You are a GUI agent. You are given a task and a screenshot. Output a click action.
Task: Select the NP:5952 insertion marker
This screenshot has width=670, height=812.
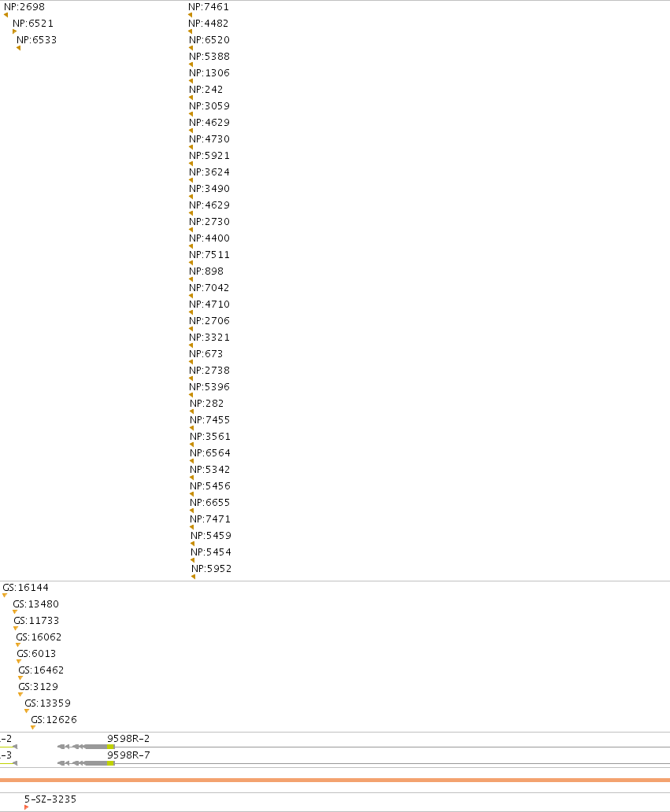pyautogui.click(x=193, y=577)
